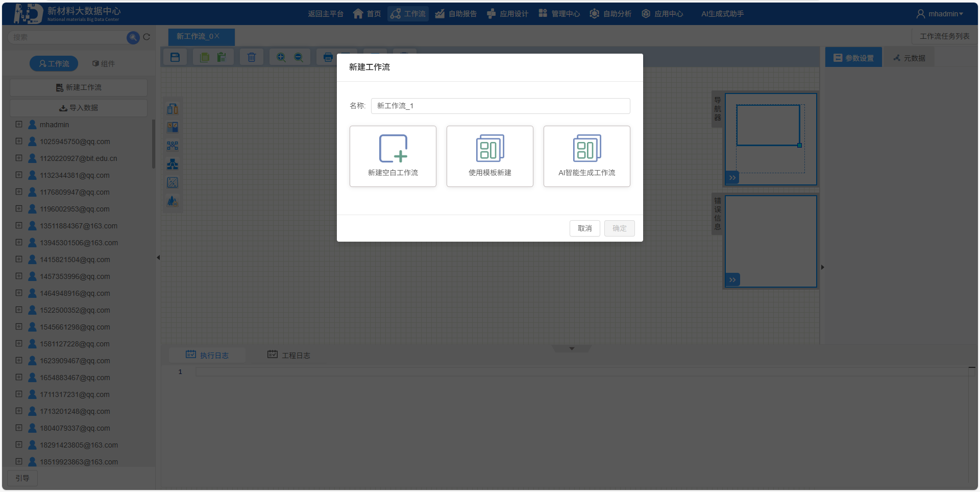Image resolution: width=980 pixels, height=492 pixels.
Task: Switch to the 组件 toggle
Action: 104,63
